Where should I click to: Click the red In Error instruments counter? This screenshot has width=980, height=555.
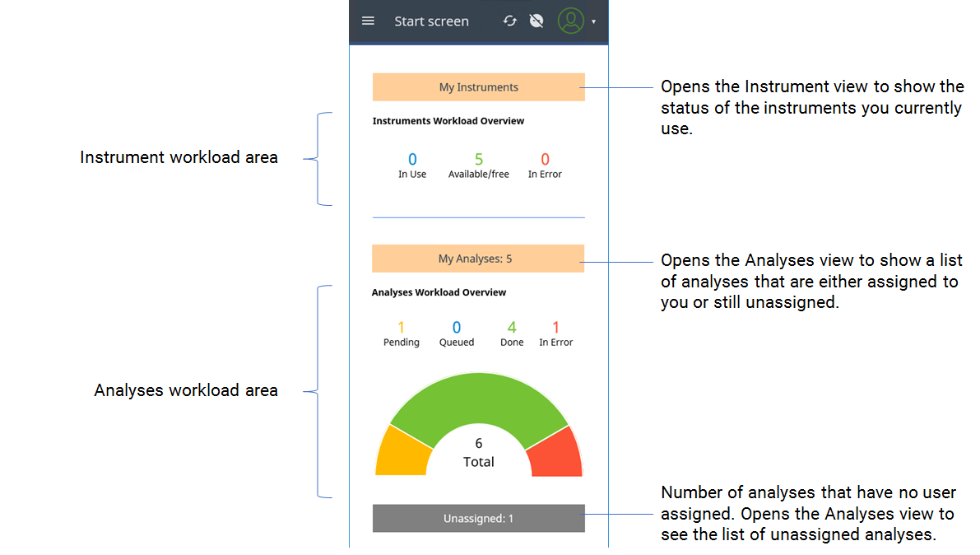544,164
